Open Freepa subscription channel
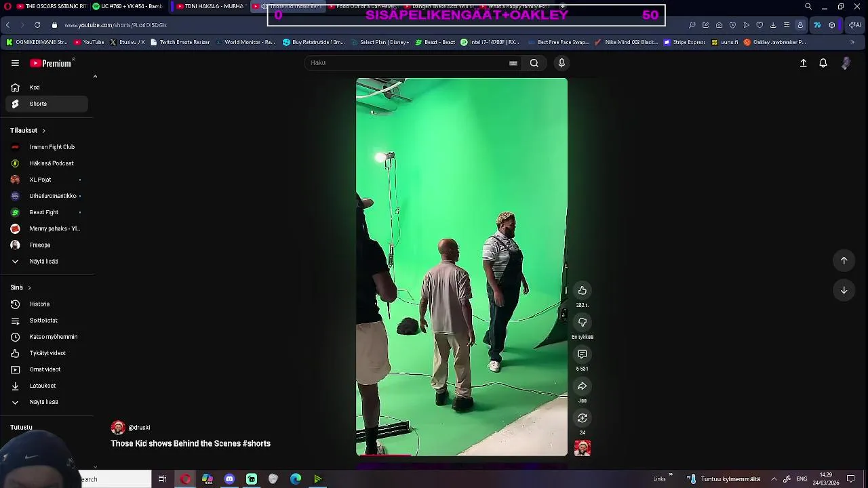This screenshot has width=868, height=488. point(47,245)
